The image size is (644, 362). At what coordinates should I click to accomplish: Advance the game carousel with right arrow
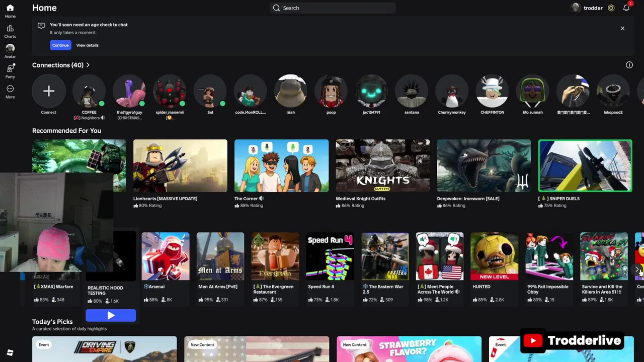pyautogui.click(x=637, y=270)
